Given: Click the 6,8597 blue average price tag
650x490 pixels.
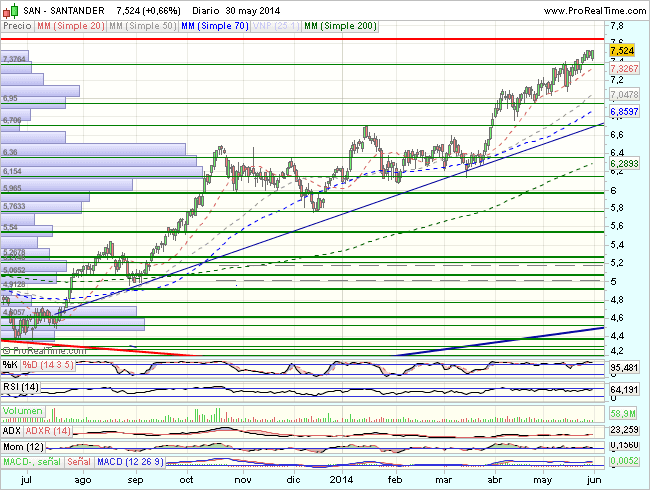Looking at the screenshot, I should click(624, 111).
